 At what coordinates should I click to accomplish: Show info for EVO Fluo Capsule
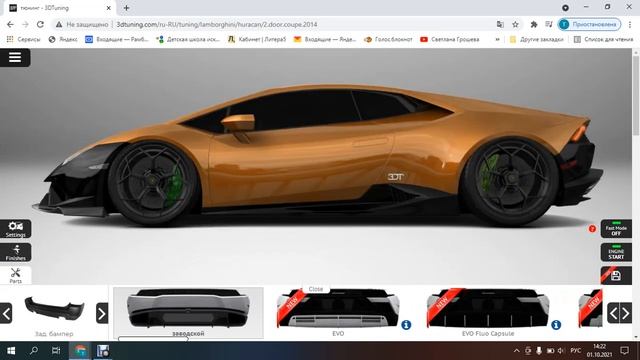(556, 325)
